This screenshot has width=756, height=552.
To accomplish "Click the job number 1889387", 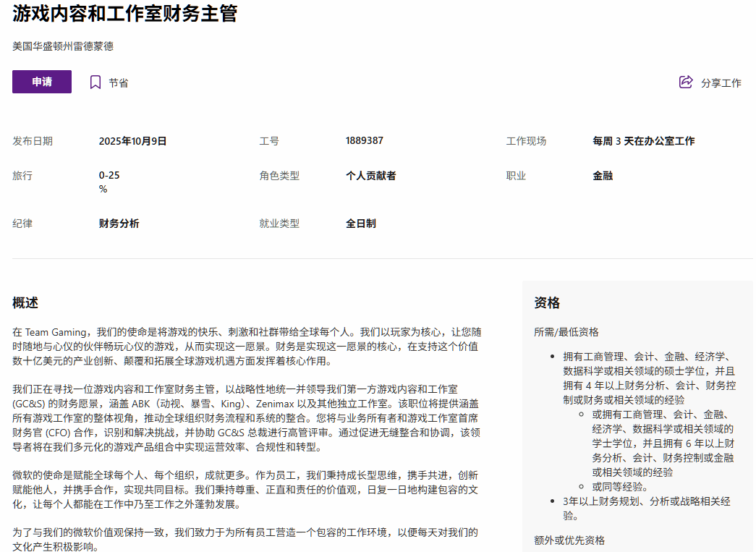I will point(365,141).
